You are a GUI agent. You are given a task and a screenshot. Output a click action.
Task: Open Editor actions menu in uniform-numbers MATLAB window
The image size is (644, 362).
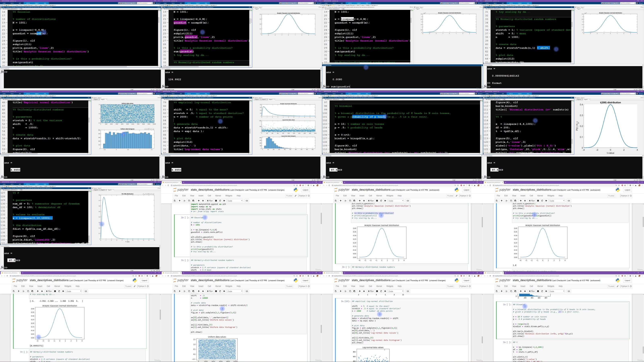(x=89, y=98)
